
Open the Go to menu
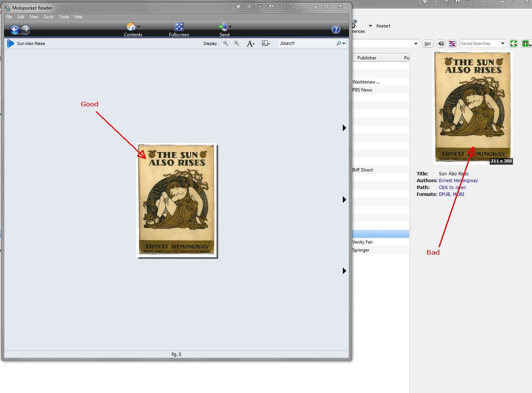click(48, 17)
